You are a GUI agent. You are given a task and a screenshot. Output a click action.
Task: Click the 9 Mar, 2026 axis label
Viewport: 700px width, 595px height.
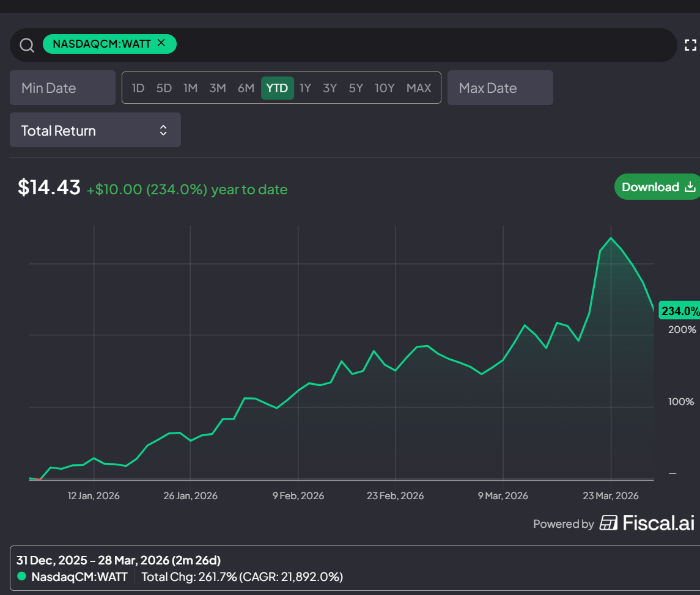[503, 495]
